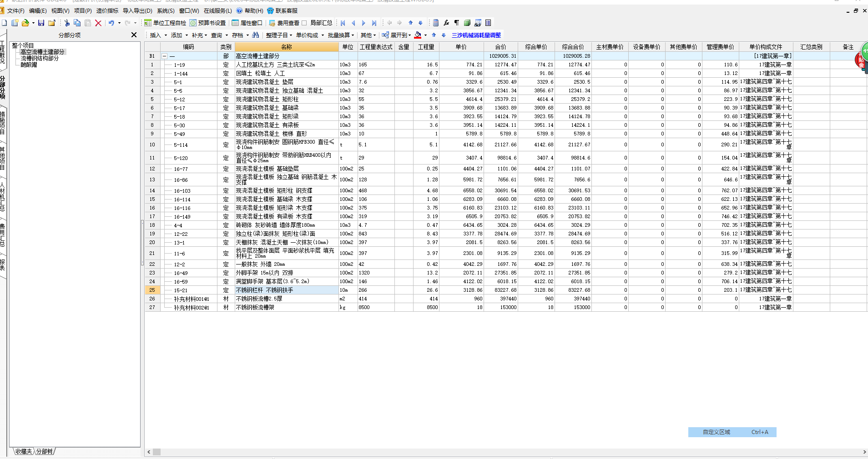Click the new project wizard icon
Screen dimensions: 868x459
click(x=15, y=23)
